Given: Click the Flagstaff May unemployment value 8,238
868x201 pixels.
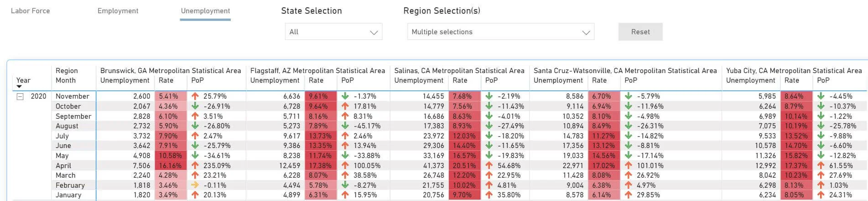Looking at the screenshot, I should coord(291,156).
